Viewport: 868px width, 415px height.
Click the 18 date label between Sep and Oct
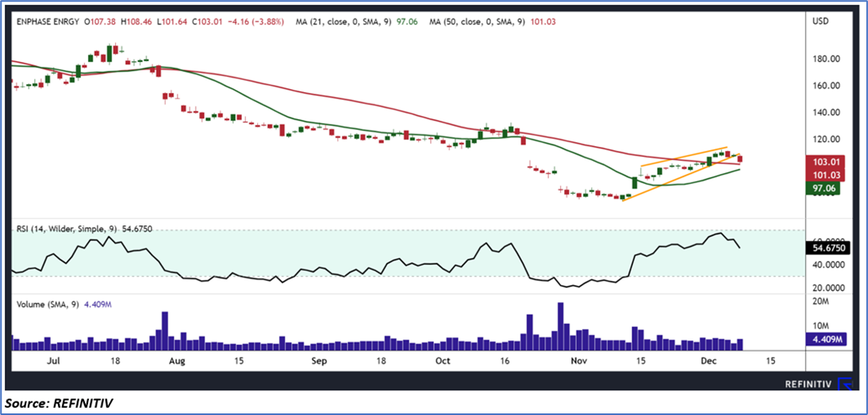tap(382, 361)
